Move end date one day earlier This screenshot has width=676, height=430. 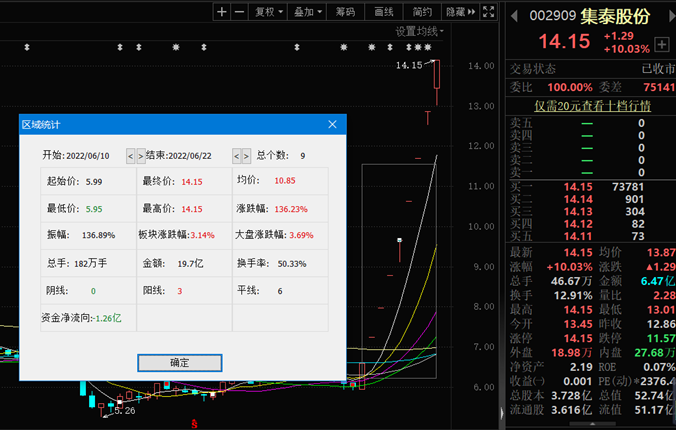pos(237,156)
